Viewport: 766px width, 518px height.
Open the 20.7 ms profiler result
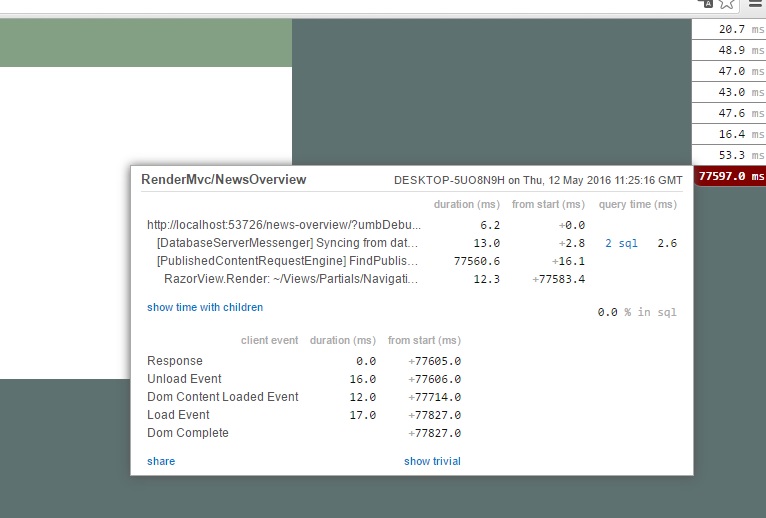pyautogui.click(x=731, y=30)
